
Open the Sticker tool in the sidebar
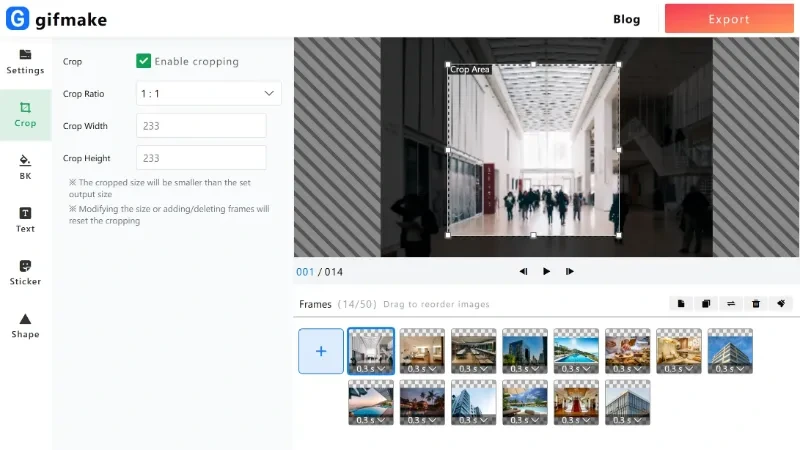tap(25, 273)
